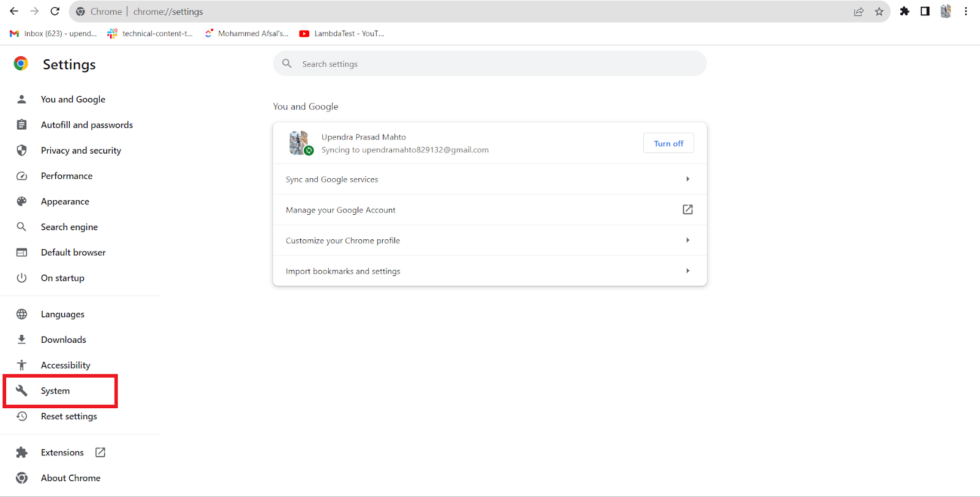The width and height of the screenshot is (980, 497).
Task: Click the Accessibility figure icon
Action: (x=21, y=365)
